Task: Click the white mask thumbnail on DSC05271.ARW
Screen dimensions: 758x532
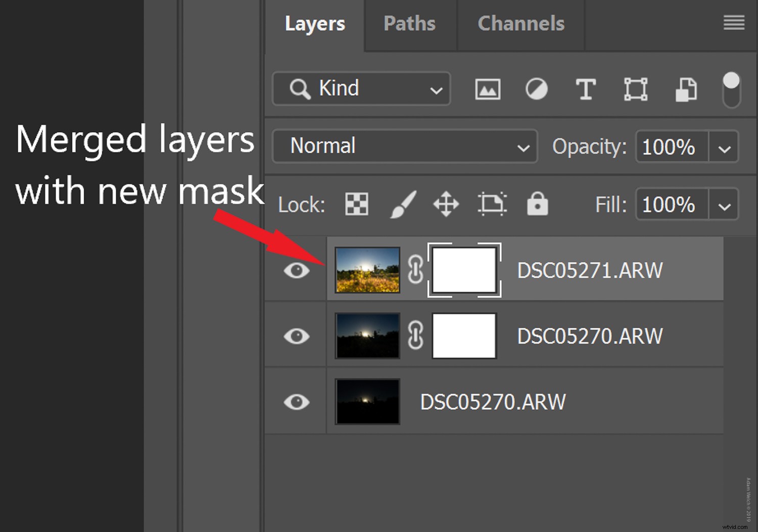Action: [464, 270]
